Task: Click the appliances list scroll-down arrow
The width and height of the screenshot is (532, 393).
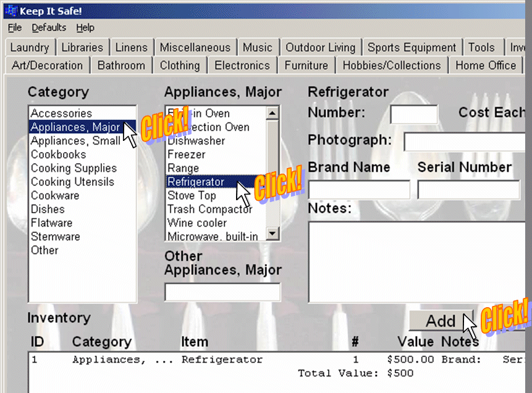Action: pyautogui.click(x=272, y=234)
